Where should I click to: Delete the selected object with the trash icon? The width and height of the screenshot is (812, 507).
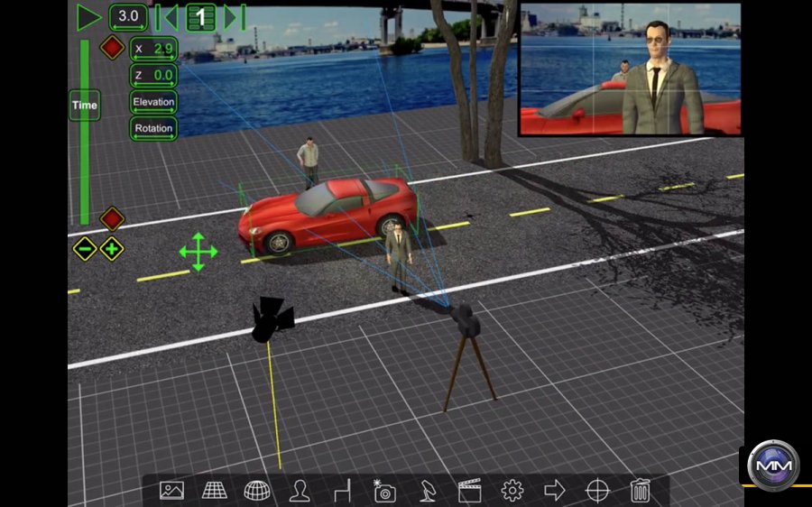point(640,490)
